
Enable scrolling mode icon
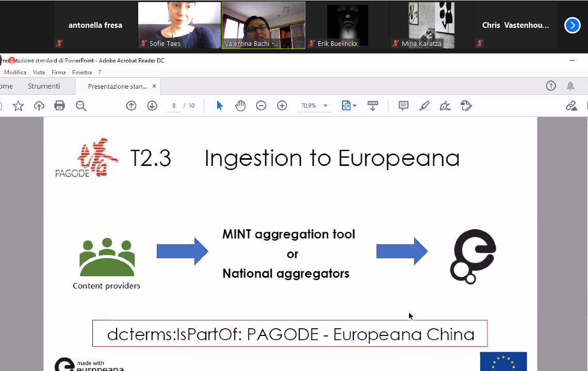[x=373, y=106]
